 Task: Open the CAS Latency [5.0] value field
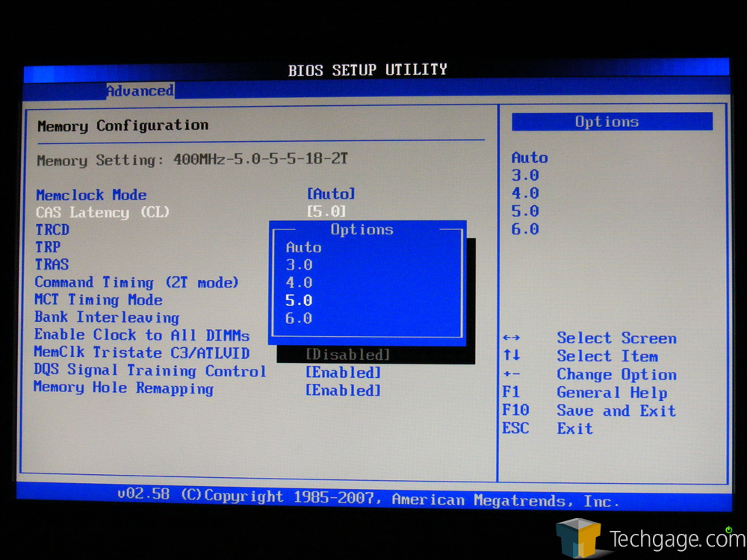(x=326, y=212)
